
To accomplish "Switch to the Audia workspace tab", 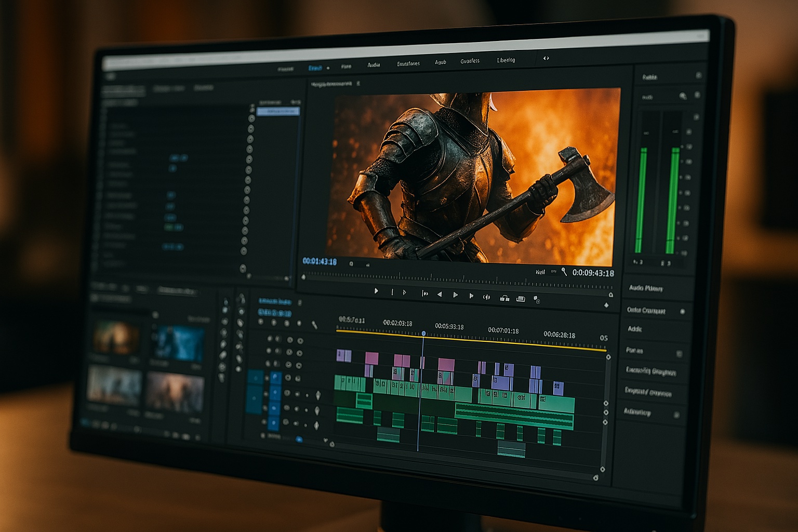I will (374, 65).
